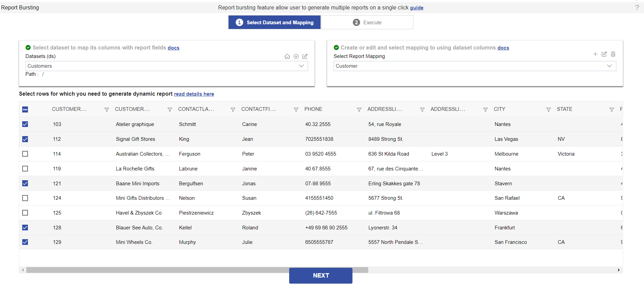Open filter for second ADDRESSLI column
Screen dimensions: 644x288
pyautogui.click(x=485, y=109)
